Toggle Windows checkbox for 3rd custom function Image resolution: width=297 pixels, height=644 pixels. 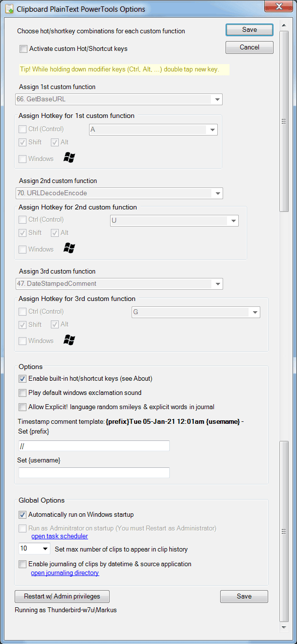coord(23,341)
